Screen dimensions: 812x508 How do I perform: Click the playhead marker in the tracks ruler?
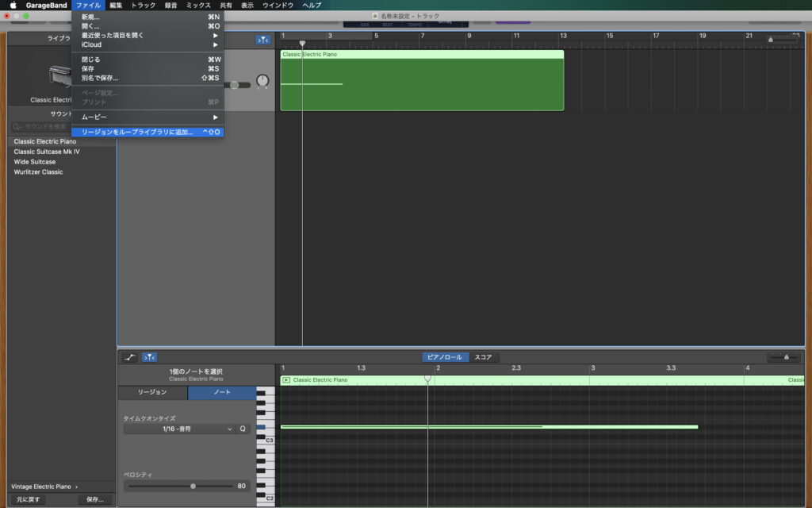tap(302, 44)
